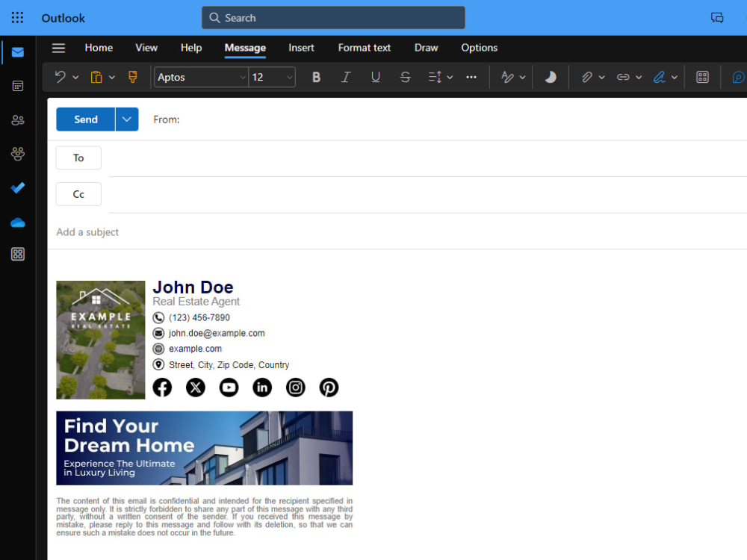This screenshot has width=747, height=560.
Task: Open the Calendar from the sidebar
Action: (x=17, y=86)
